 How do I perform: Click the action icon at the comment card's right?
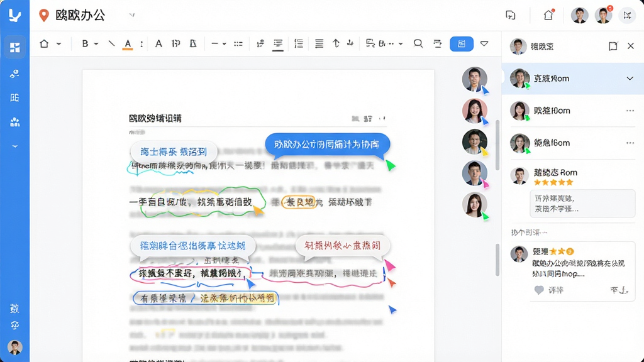[619, 290]
